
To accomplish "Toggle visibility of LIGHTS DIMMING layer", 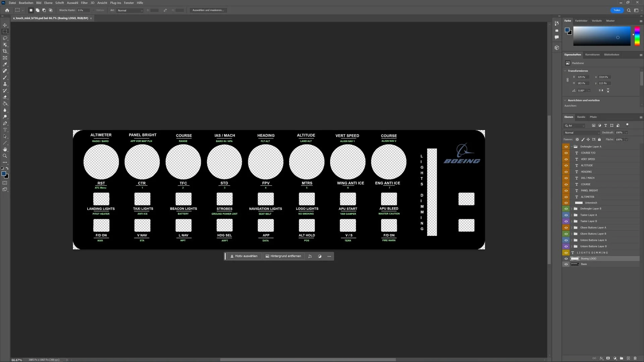I will coord(566,253).
